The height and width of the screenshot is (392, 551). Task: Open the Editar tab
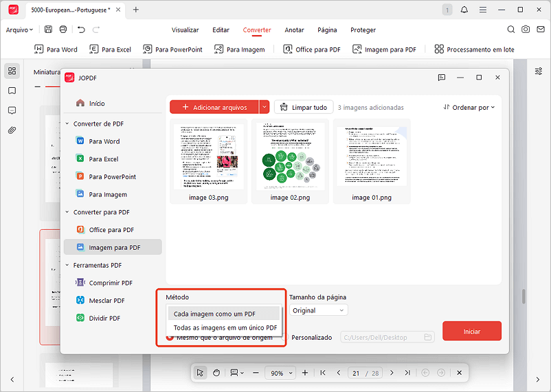click(x=221, y=30)
